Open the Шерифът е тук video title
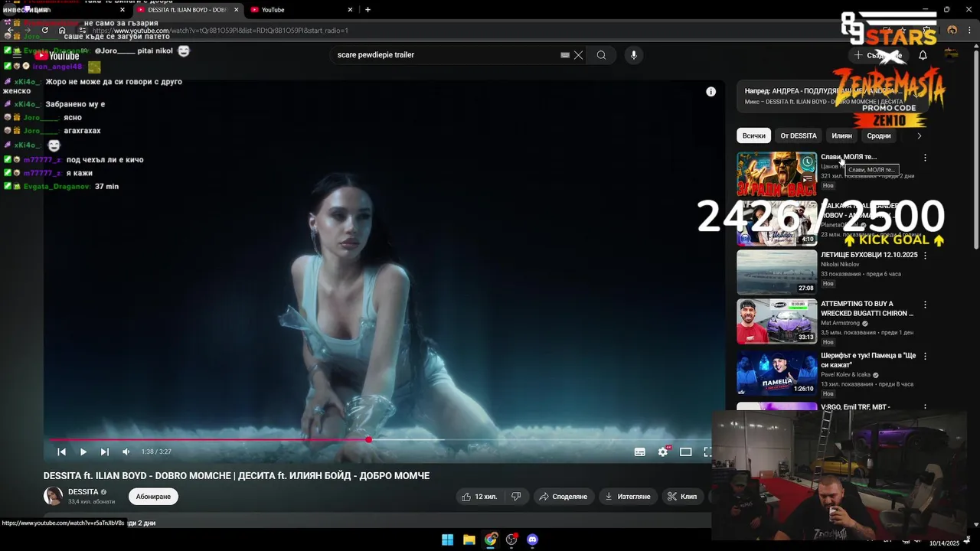980x551 pixels. click(868, 360)
